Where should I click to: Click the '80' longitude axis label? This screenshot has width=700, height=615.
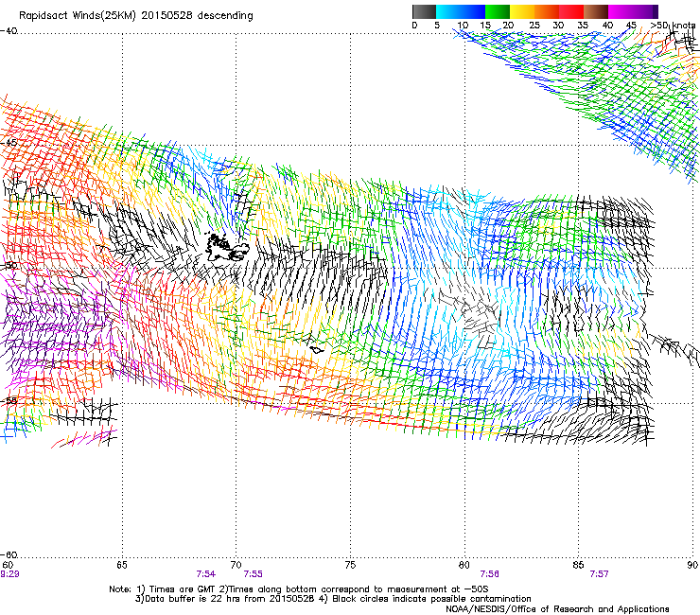pos(464,565)
